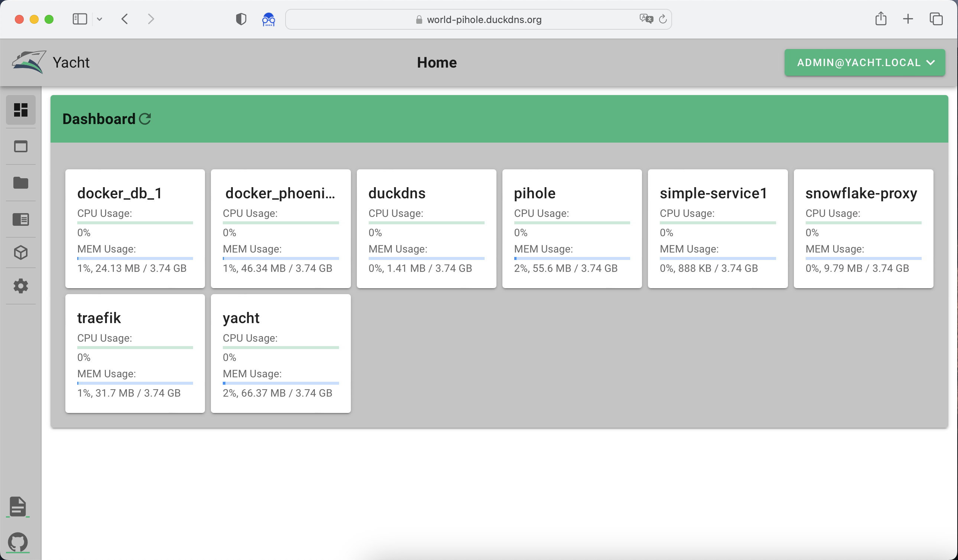Refresh the Dashboard with reload icon
Viewport: 958px width, 560px height.
tap(145, 119)
